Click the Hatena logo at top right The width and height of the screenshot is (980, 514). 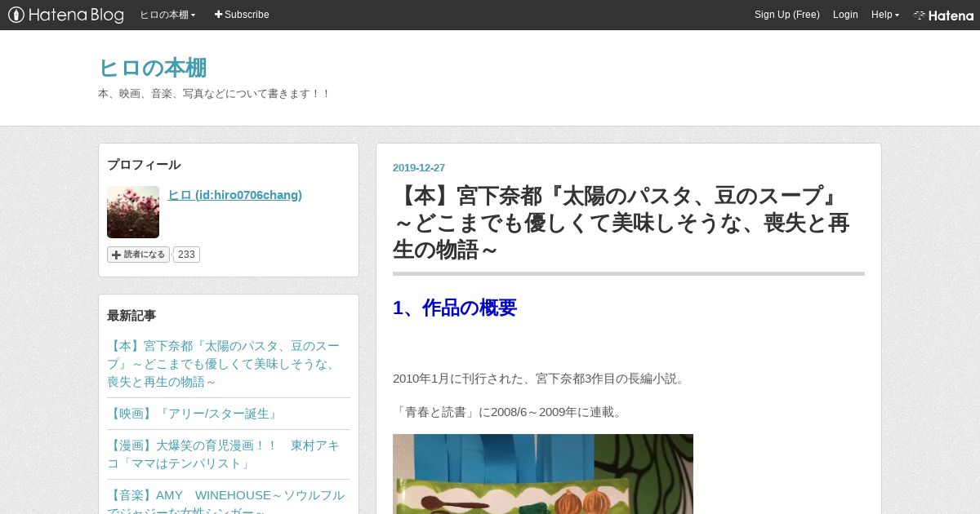click(x=943, y=15)
